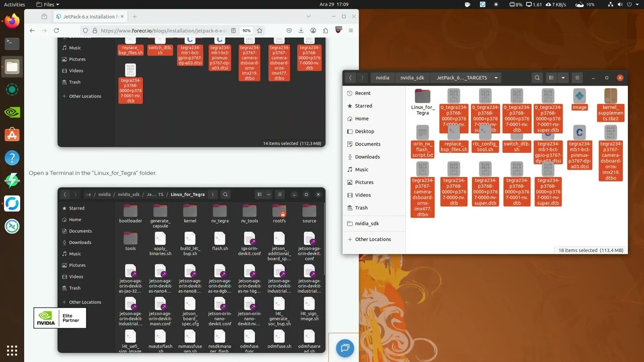
Task: Select rtc_config_tool.sh script
Action: 485,139
